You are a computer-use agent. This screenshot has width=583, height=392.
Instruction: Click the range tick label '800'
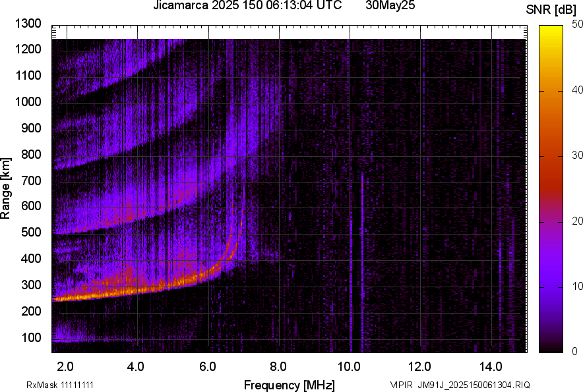point(31,154)
